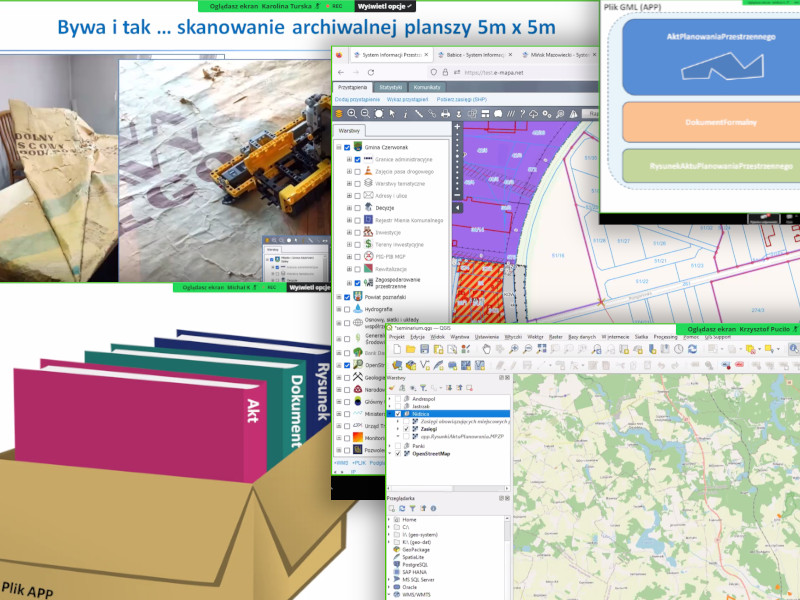Click zoom in tool in e-mapa toolbar

click(x=352, y=114)
